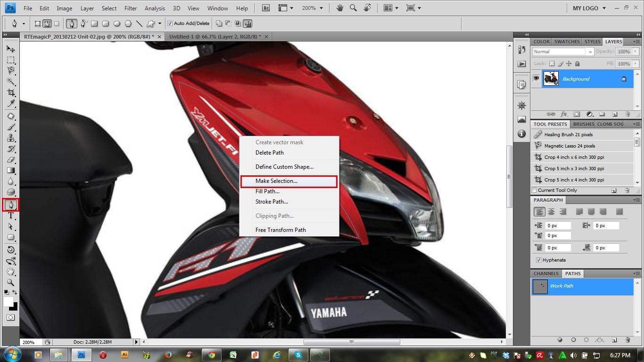
Task: Open the Paragraph panel flyout menu
Action: pos(636,200)
